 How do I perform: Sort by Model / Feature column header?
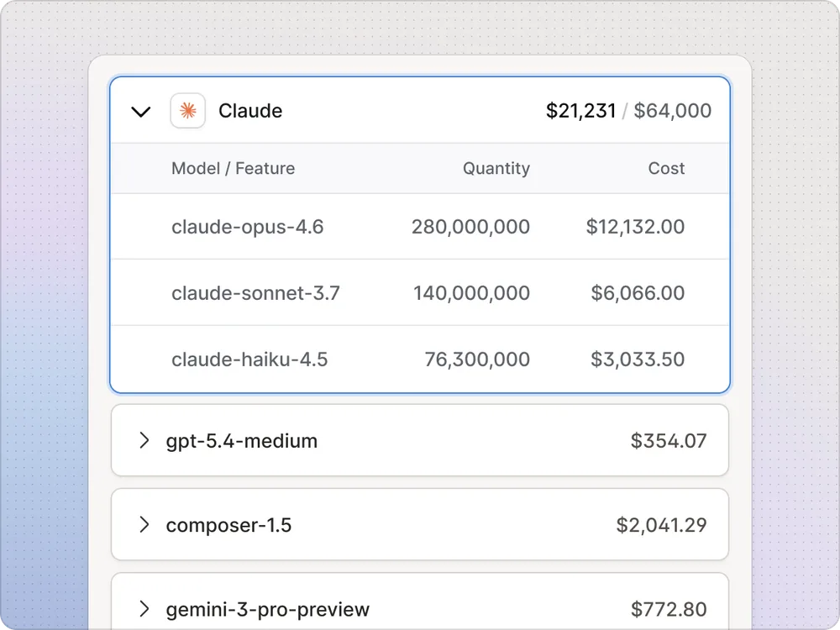233,168
